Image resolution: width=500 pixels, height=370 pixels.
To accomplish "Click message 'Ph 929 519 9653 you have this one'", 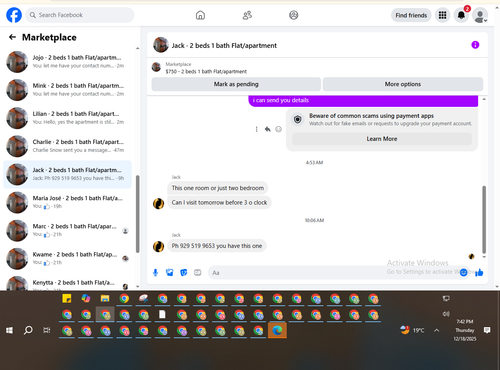I will click(217, 246).
